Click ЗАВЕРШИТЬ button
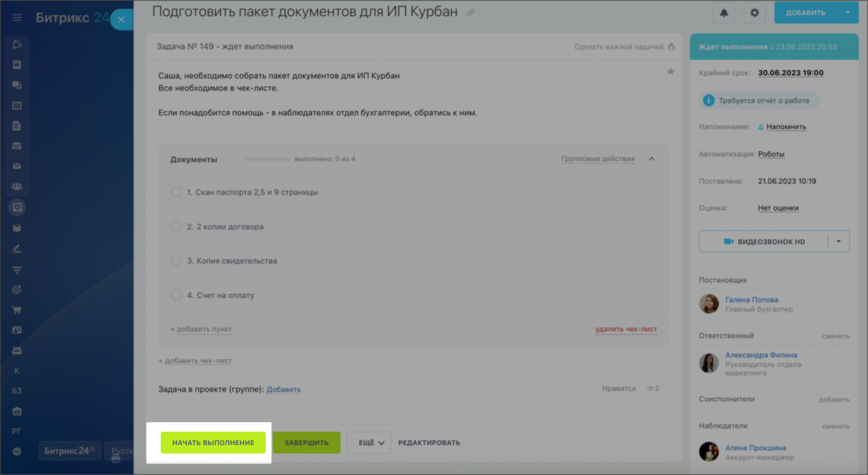Image resolution: width=868 pixels, height=475 pixels. (x=307, y=443)
